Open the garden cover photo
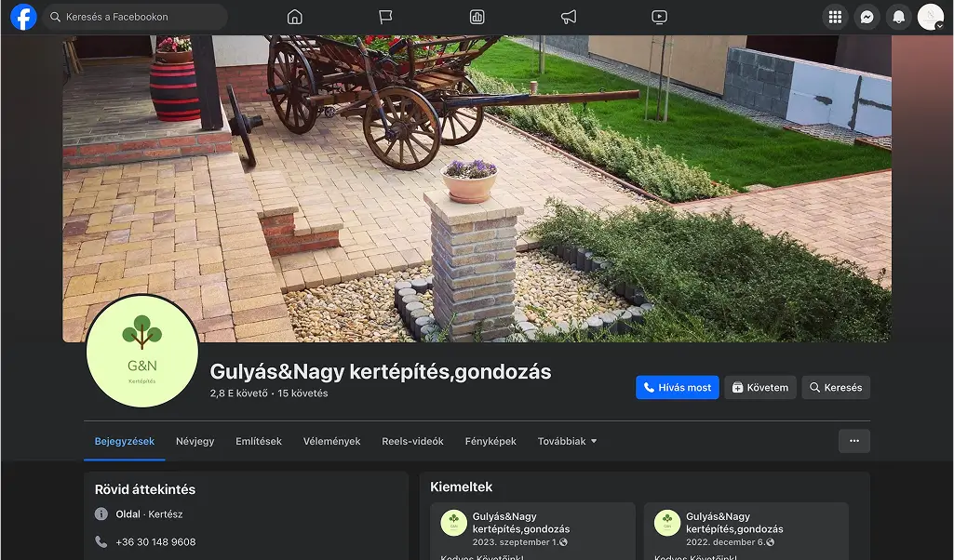Image resolution: width=954 pixels, height=560 pixels. coord(477,189)
